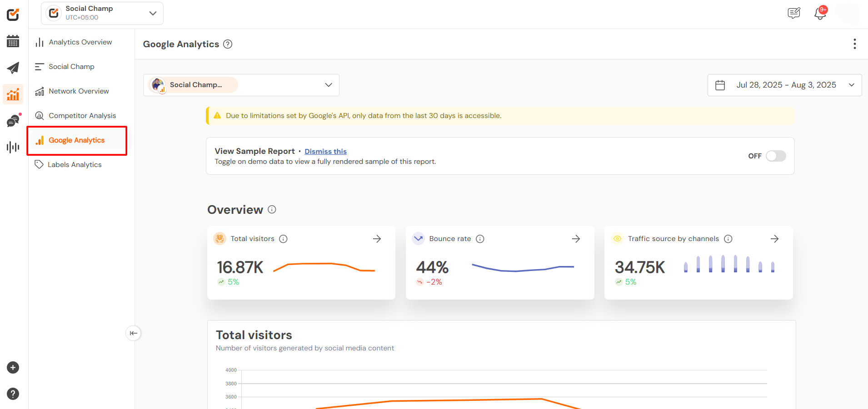
Task: Click the arrow on Total visitors card
Action: pyautogui.click(x=377, y=239)
